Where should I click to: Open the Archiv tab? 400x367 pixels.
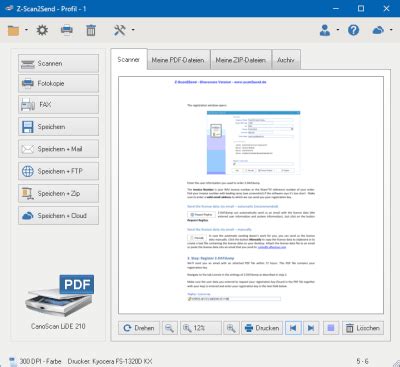[x=286, y=60]
